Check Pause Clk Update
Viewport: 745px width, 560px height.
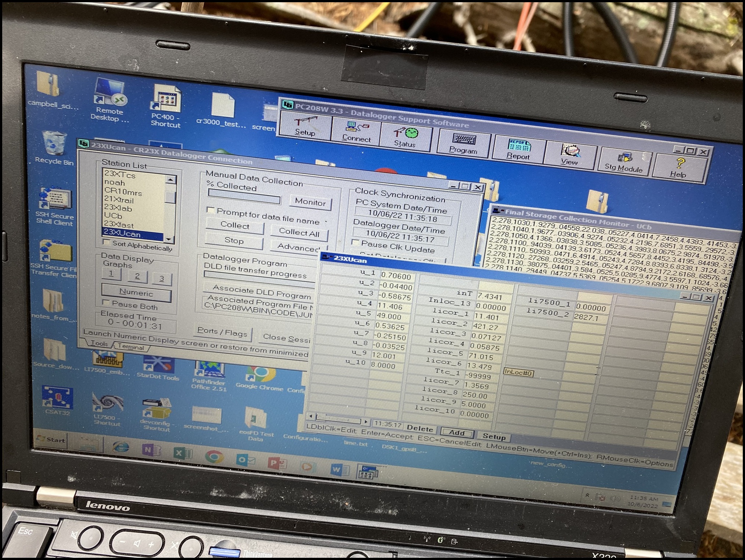[355, 243]
